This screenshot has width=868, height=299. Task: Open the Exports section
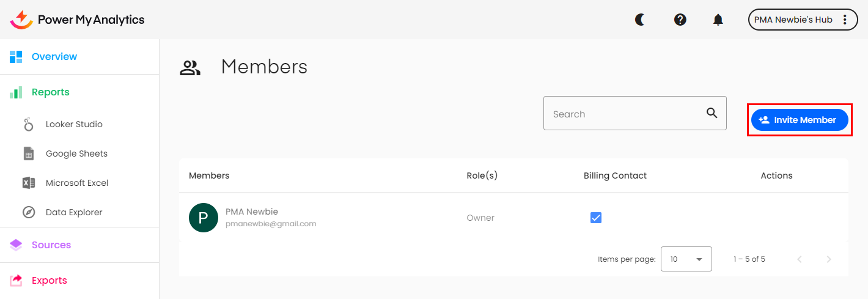(x=50, y=280)
